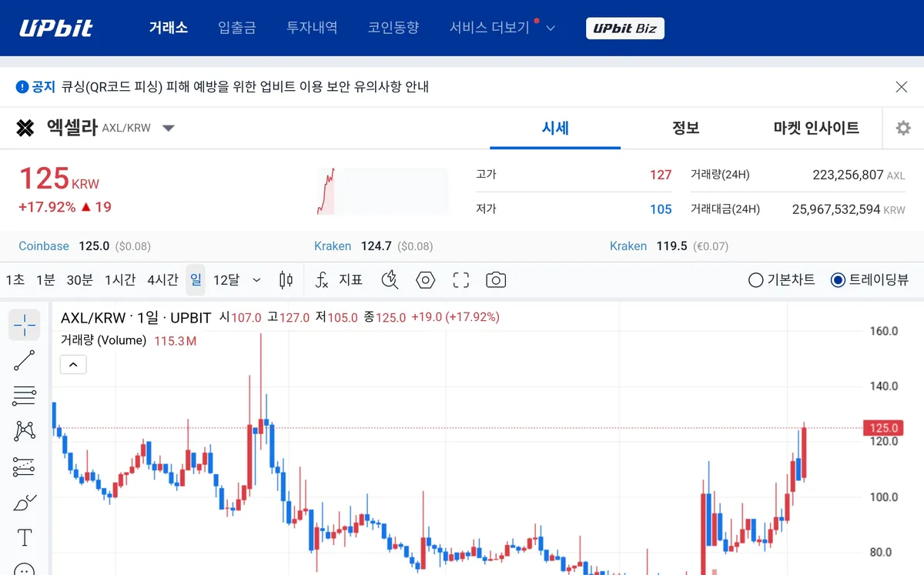Image resolution: width=924 pixels, height=575 pixels.
Task: Expand the 서비스 더보기 dropdown
Action: coord(502,28)
